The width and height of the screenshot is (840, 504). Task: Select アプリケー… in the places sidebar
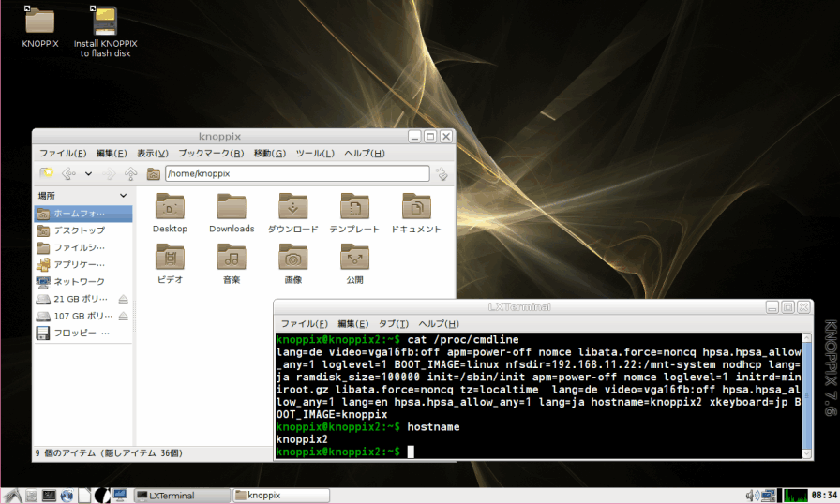pyautogui.click(x=83, y=264)
